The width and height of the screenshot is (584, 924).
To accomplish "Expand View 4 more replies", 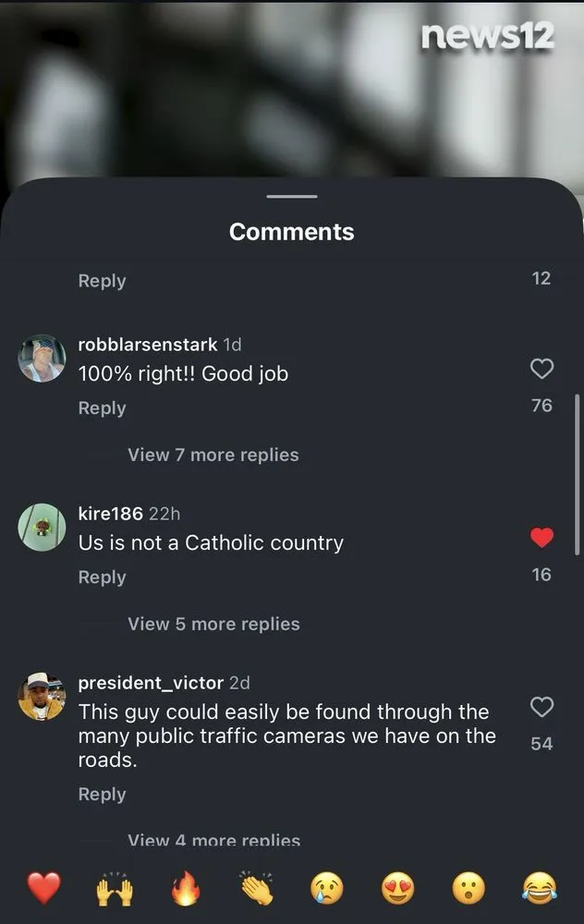I will pos(213,840).
